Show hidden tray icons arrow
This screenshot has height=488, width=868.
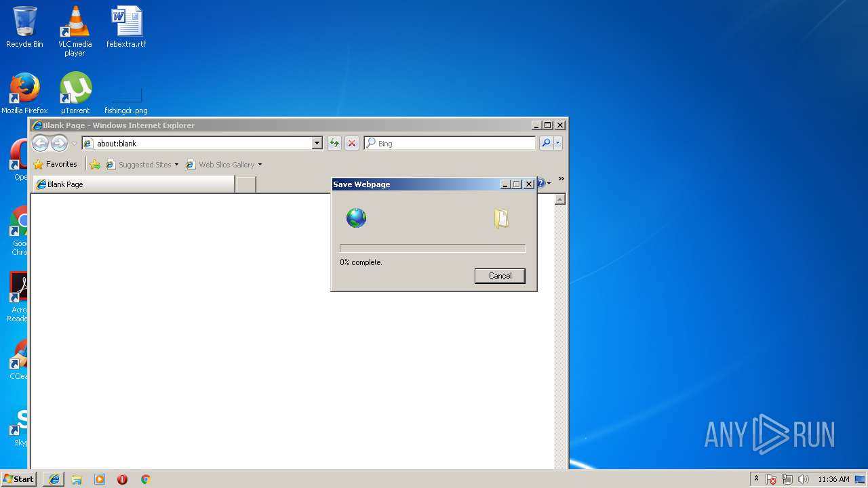(756, 479)
